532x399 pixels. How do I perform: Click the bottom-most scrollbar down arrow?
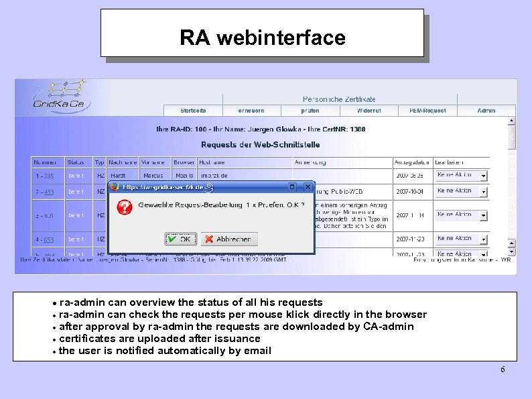point(512,252)
